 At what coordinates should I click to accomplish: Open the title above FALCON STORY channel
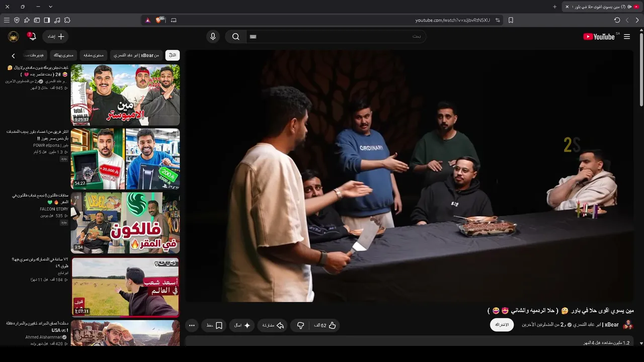tap(40, 199)
